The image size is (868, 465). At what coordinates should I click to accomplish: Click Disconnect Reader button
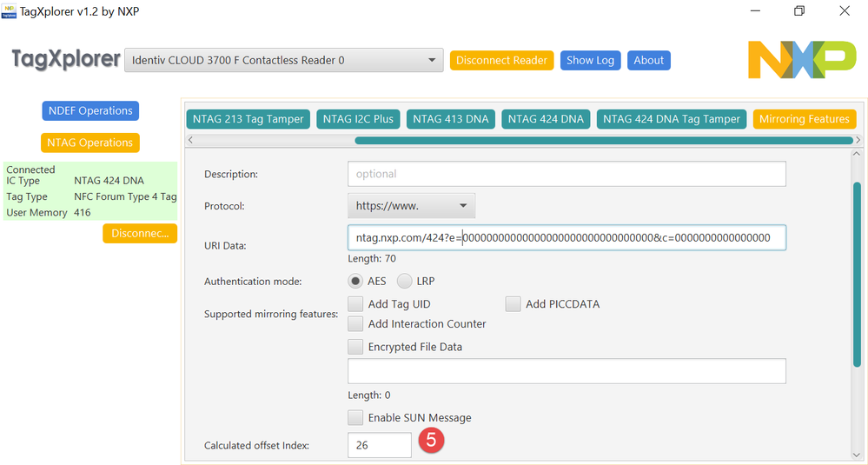tap(501, 60)
